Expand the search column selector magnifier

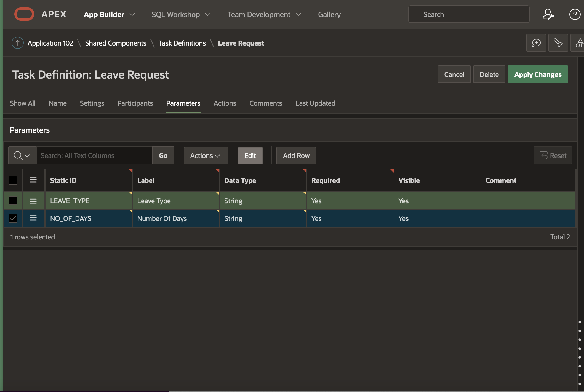22,156
